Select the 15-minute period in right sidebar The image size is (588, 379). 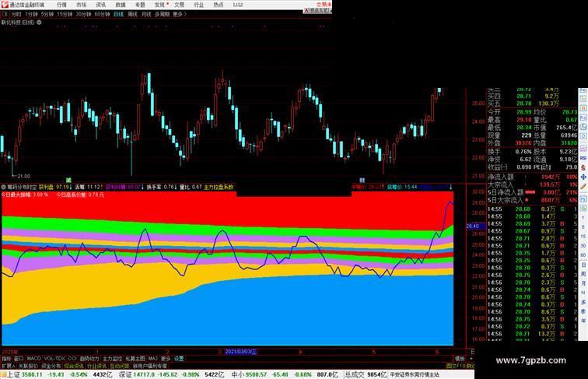click(x=583, y=237)
